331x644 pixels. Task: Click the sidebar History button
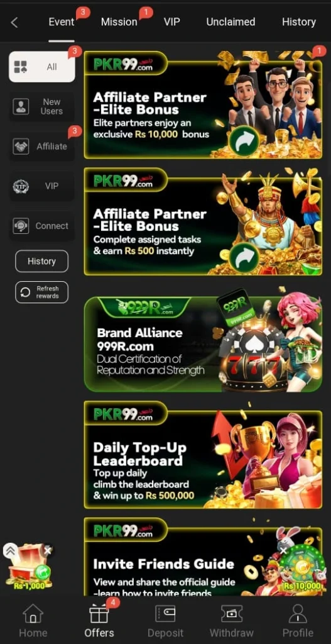[42, 261]
